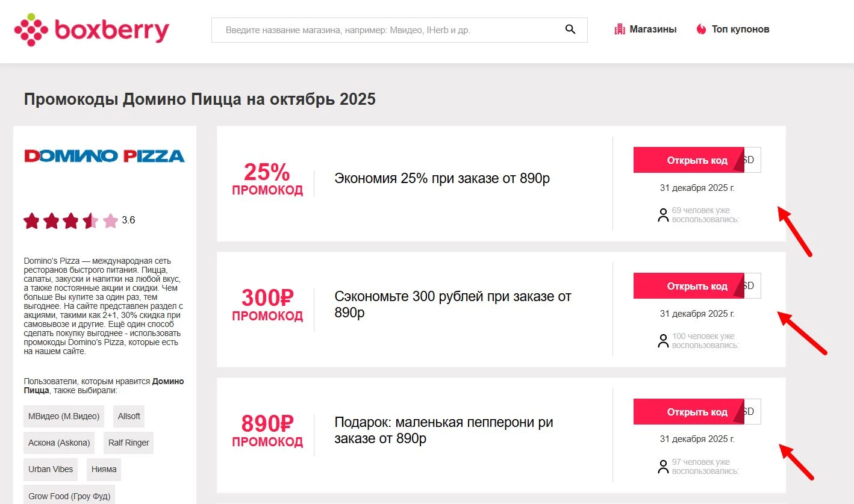Screen dimensions: 854x504
Task: Click the buildings icon beside Магазины
Action: click(x=620, y=28)
